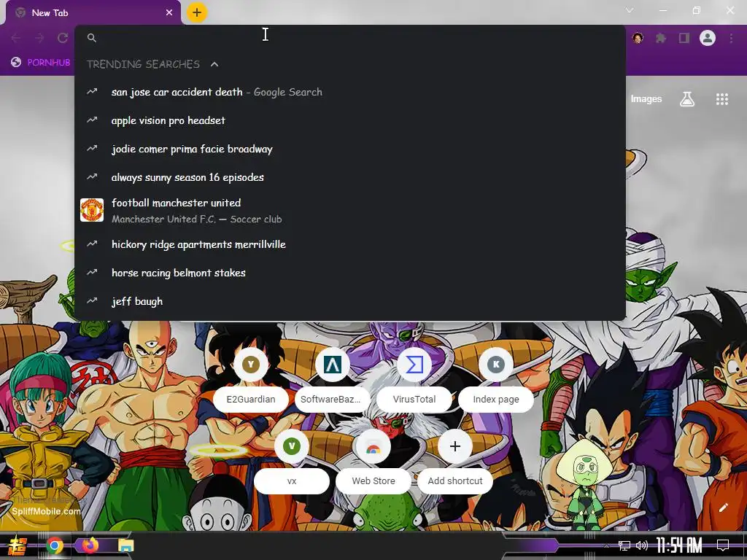The height and width of the screenshot is (560, 747).
Task: Open the Extensions puzzle icon
Action: point(661,38)
